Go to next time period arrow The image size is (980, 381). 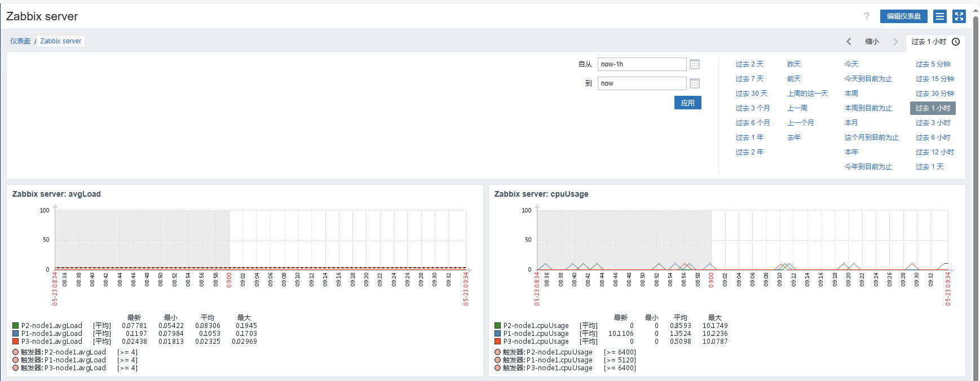(x=895, y=42)
